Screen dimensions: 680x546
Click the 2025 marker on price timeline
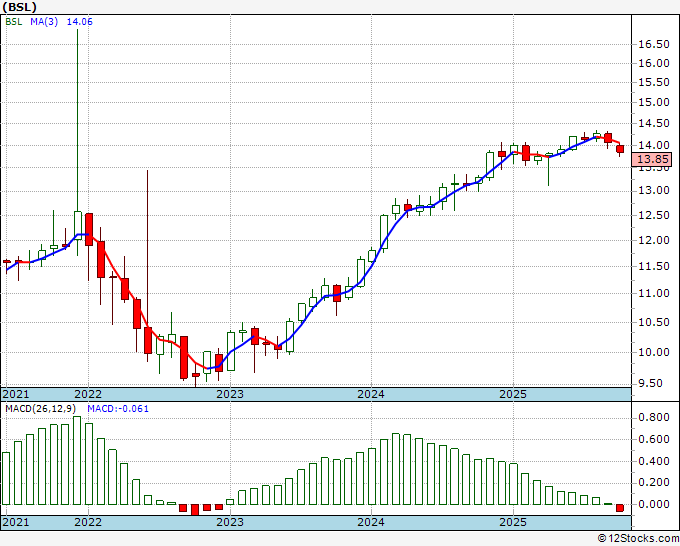[x=513, y=394]
